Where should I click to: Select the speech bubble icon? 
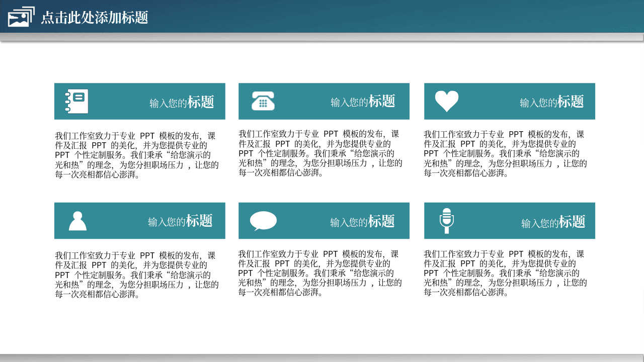263,221
